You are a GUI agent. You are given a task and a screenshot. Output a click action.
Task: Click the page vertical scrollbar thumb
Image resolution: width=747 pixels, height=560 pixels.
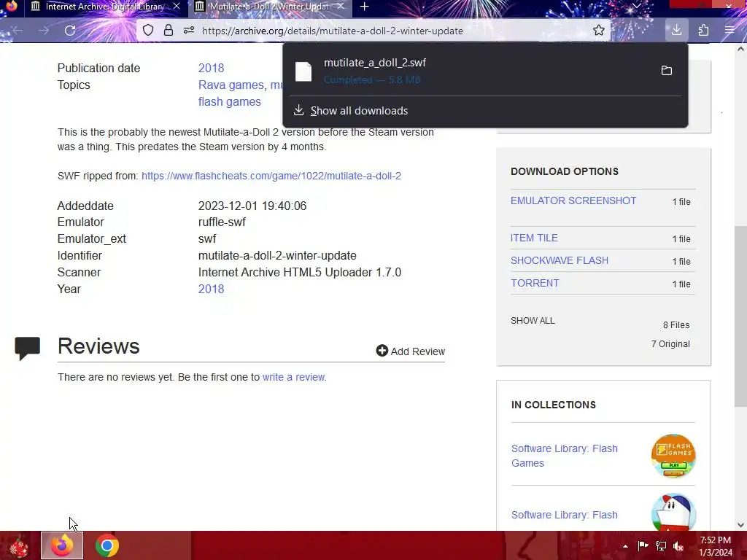[740, 316]
